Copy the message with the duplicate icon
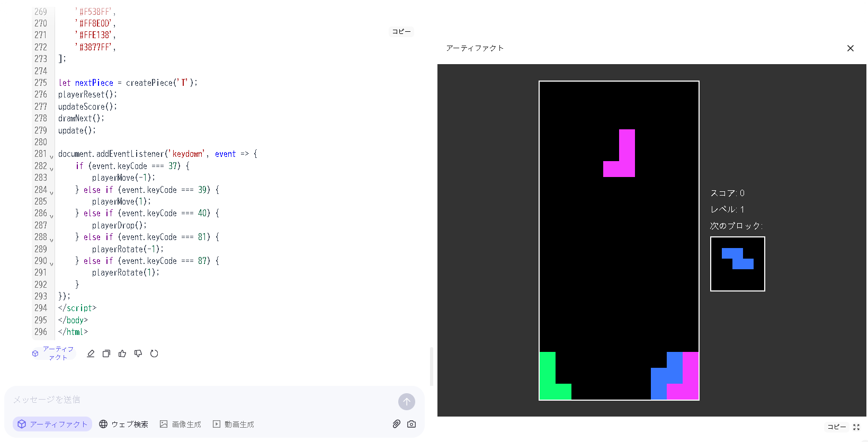Image resolution: width=868 pixels, height=442 pixels. (106, 353)
